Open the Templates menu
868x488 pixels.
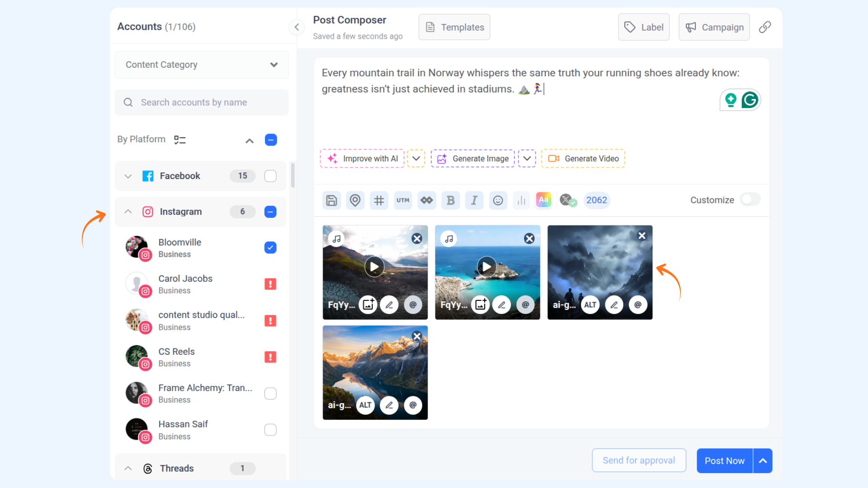pyautogui.click(x=454, y=27)
